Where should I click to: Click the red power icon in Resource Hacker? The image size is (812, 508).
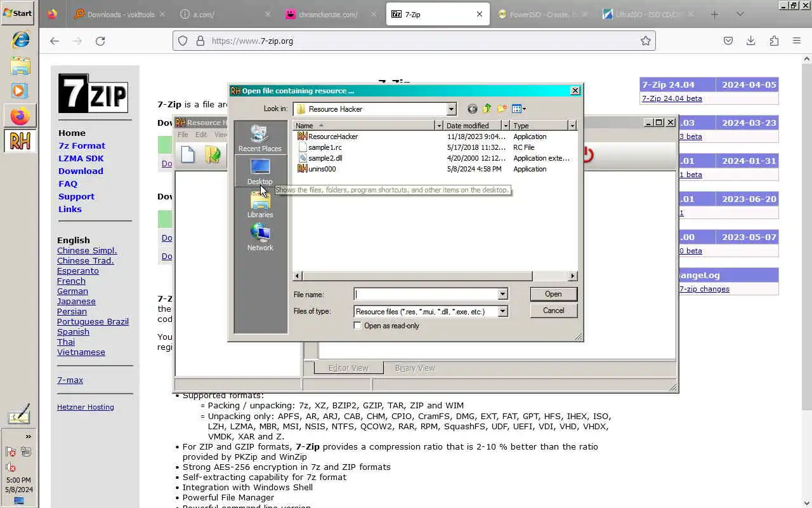tap(587, 154)
